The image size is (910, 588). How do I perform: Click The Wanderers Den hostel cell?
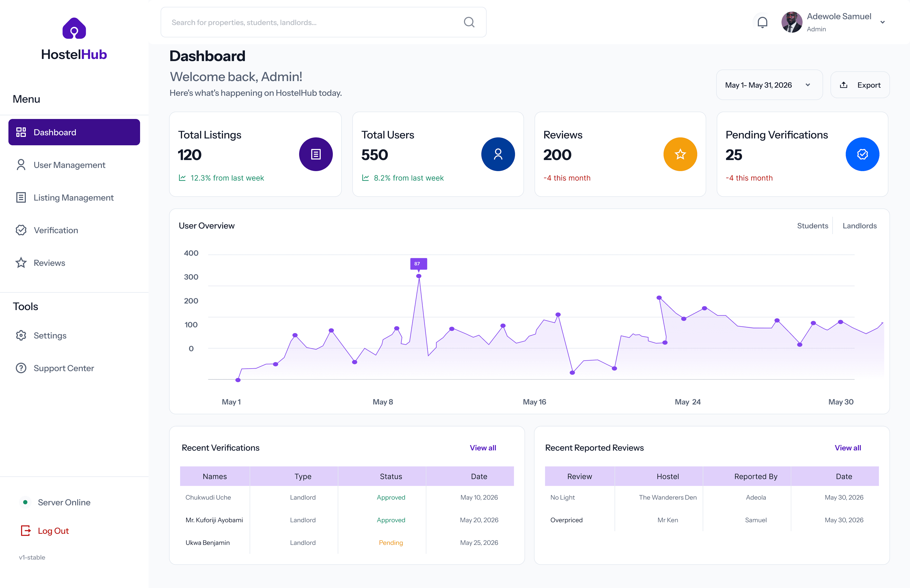(x=667, y=497)
